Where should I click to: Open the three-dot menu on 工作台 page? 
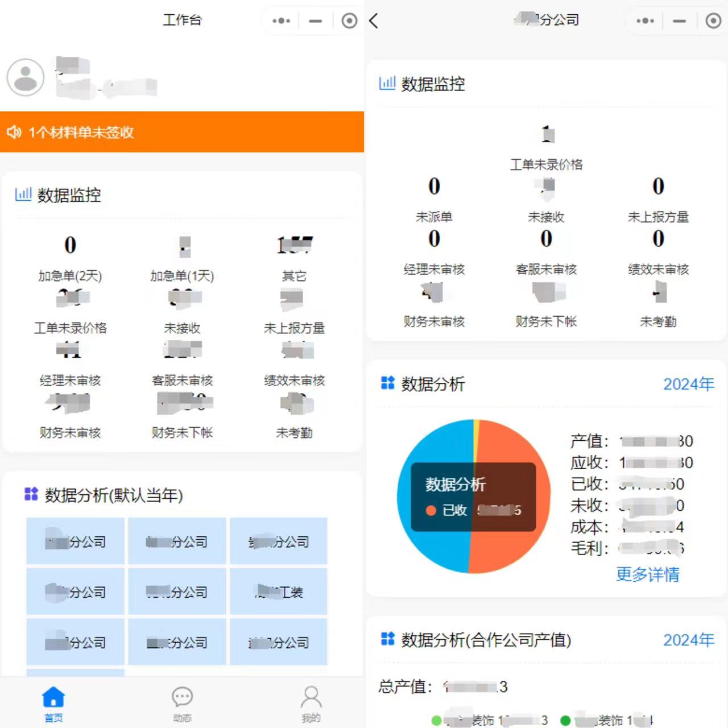(281, 21)
